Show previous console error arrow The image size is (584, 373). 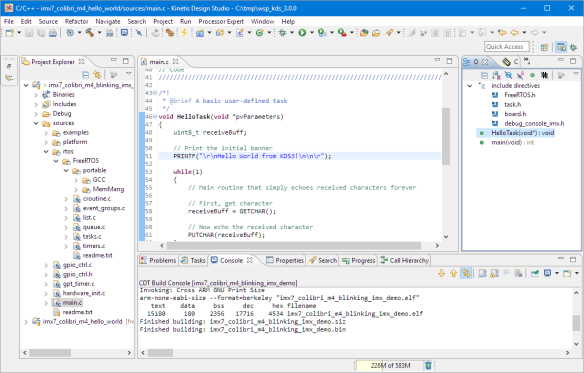tap(454, 274)
